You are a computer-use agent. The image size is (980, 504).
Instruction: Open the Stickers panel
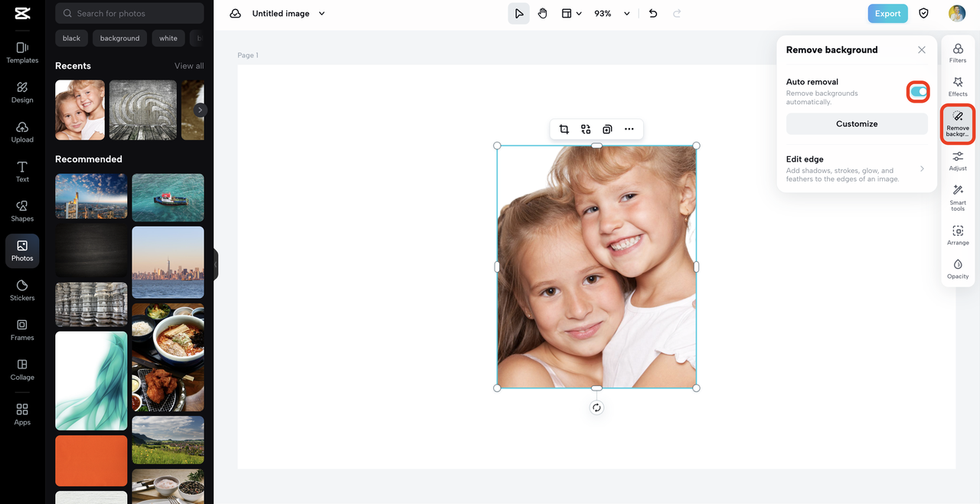(x=22, y=291)
